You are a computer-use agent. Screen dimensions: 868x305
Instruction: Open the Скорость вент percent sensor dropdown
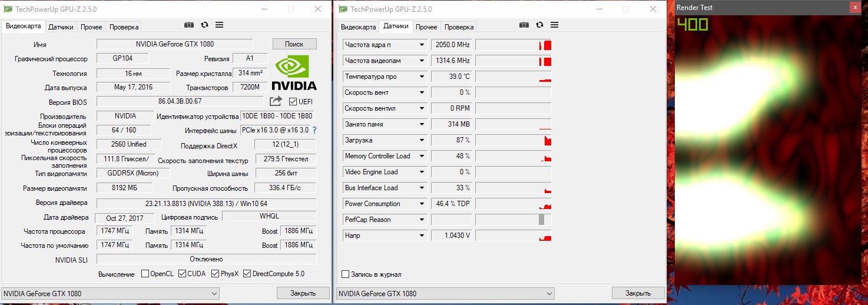(422, 92)
